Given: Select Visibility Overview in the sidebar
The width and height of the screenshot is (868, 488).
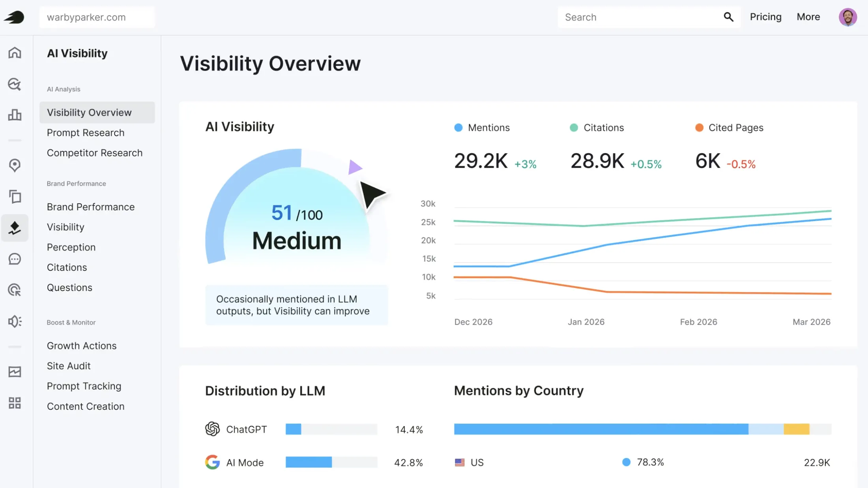Looking at the screenshot, I should point(97,113).
